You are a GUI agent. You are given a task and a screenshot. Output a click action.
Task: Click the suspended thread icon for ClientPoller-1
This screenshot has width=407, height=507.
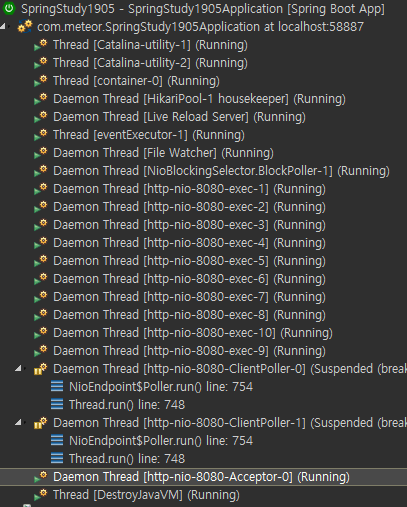point(41,423)
